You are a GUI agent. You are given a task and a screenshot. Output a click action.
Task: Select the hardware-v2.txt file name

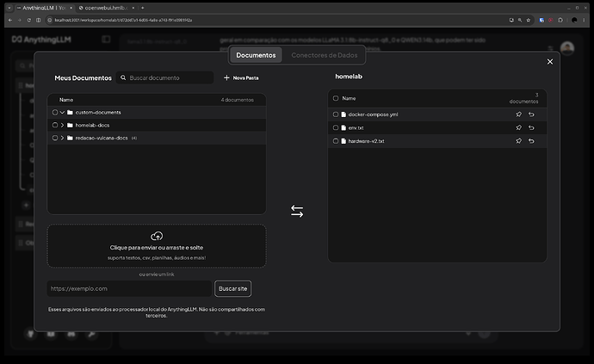coord(367,141)
